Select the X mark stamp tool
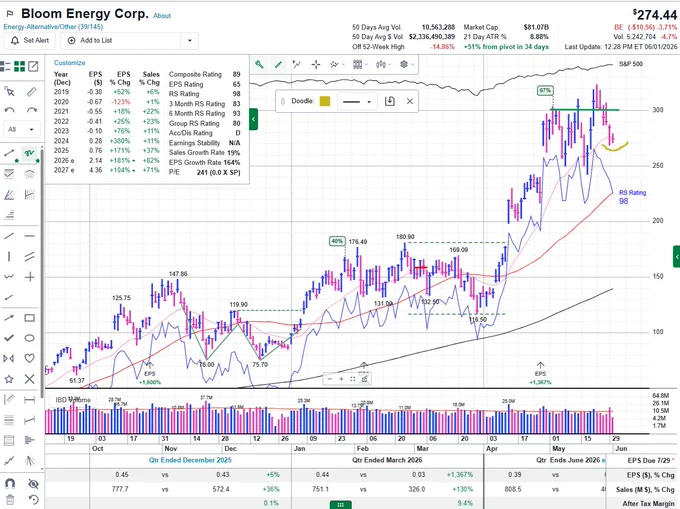The image size is (680, 509). pyautogui.click(x=29, y=379)
